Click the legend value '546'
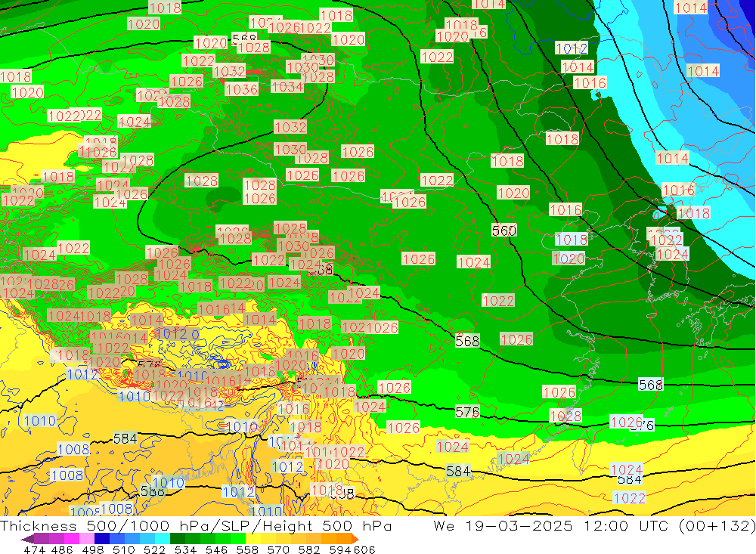The height and width of the screenshot is (554, 756). [216, 549]
